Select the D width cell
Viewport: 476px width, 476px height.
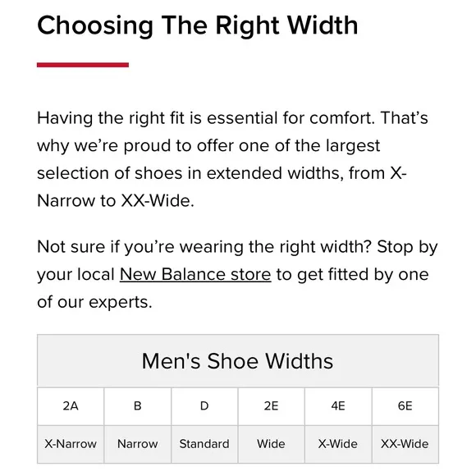[x=204, y=406]
